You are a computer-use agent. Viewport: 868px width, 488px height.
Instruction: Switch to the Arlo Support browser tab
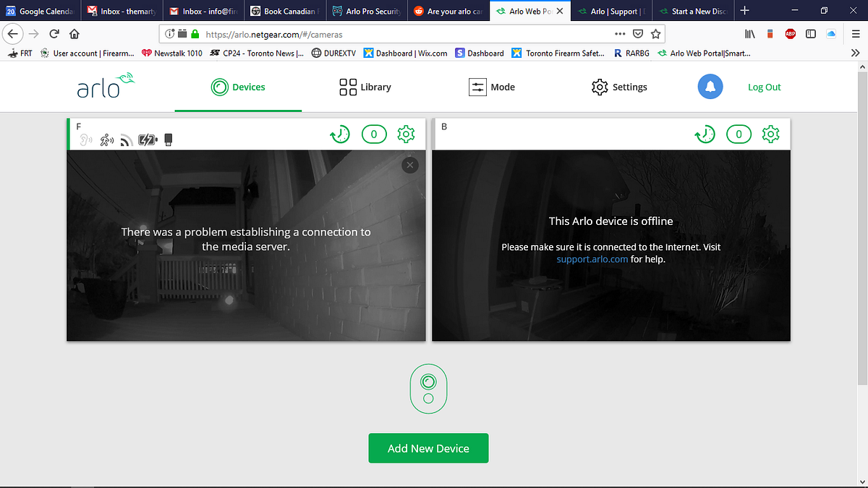(x=611, y=11)
